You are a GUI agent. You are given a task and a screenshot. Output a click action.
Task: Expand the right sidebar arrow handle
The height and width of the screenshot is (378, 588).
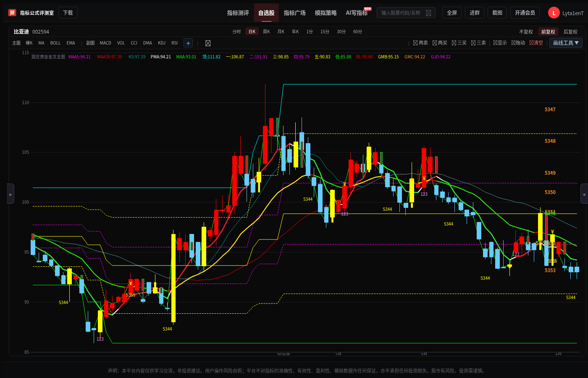(584, 194)
